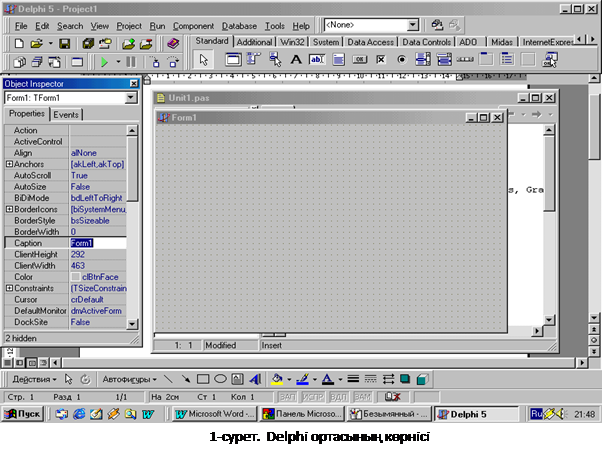Click the Fill Color bucket on drawing toolbar

277,379
